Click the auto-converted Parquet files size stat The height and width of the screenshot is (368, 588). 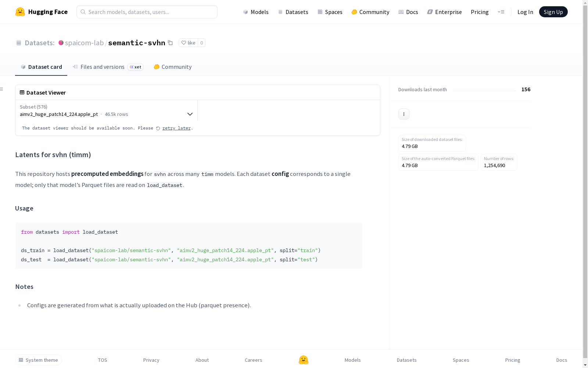pyautogui.click(x=438, y=162)
